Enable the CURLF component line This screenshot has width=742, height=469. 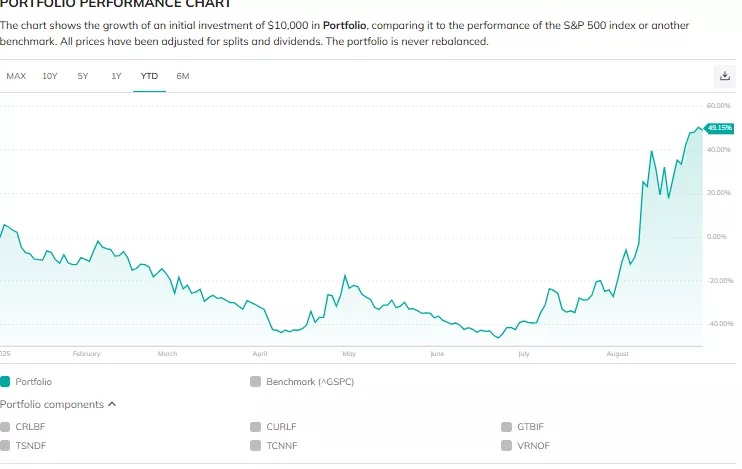pyautogui.click(x=256, y=427)
